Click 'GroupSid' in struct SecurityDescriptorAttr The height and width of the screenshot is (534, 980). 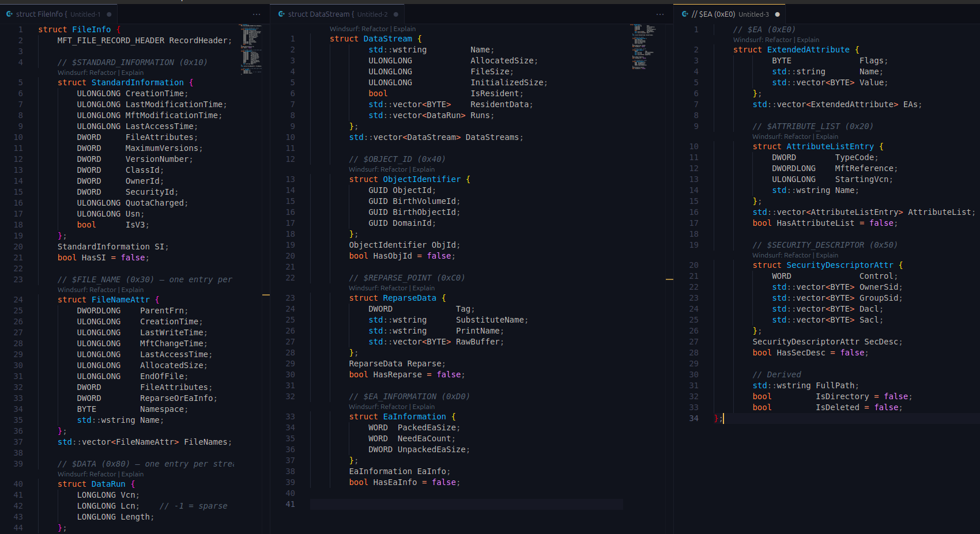[x=879, y=298]
